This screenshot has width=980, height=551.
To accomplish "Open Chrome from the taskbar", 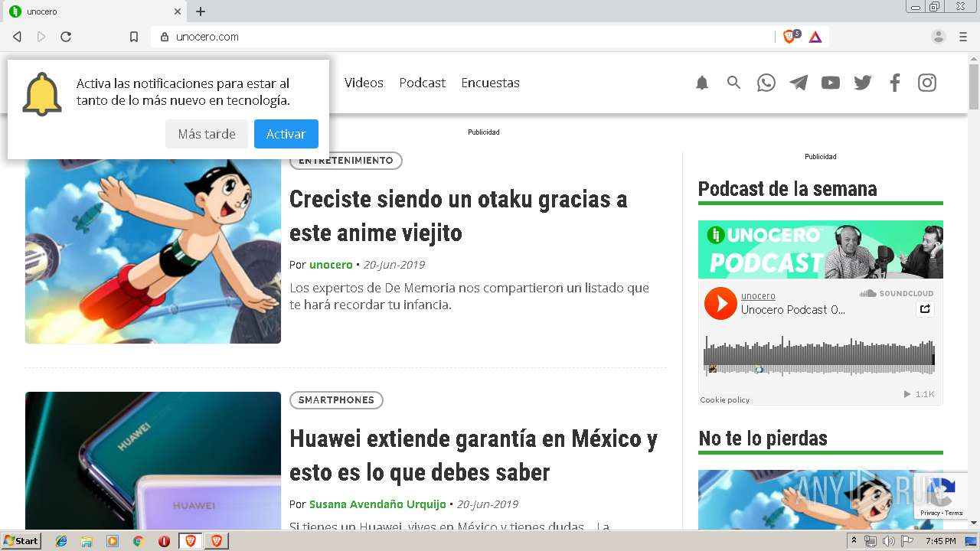I will (138, 541).
